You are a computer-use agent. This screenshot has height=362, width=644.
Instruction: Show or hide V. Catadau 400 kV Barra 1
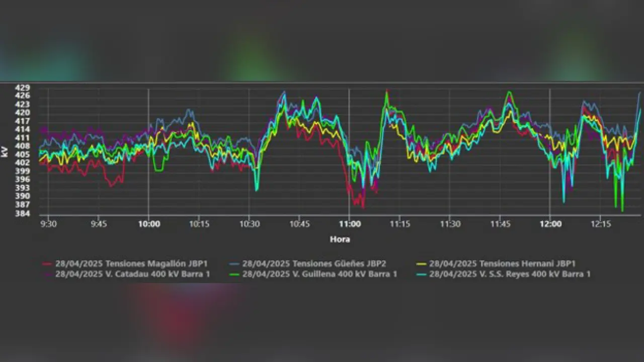tap(132, 274)
